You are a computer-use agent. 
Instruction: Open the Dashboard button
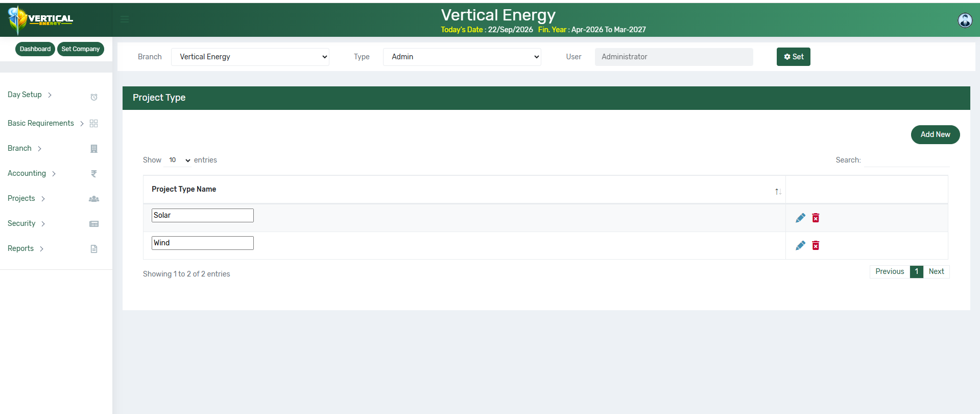click(x=35, y=49)
